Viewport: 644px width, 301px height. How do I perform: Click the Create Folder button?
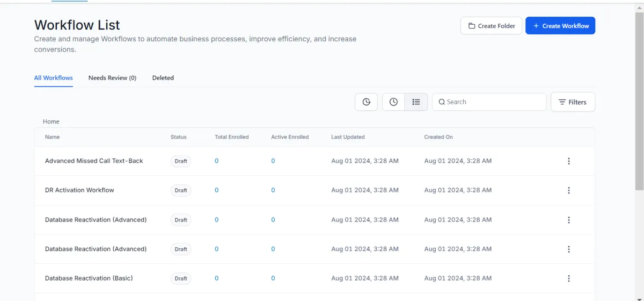(x=491, y=26)
